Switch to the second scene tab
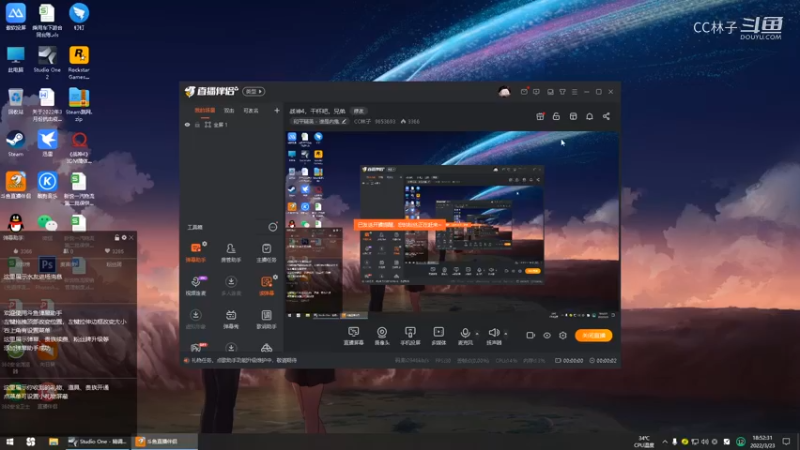Viewport: 800px width, 450px height. pyautogui.click(x=229, y=110)
